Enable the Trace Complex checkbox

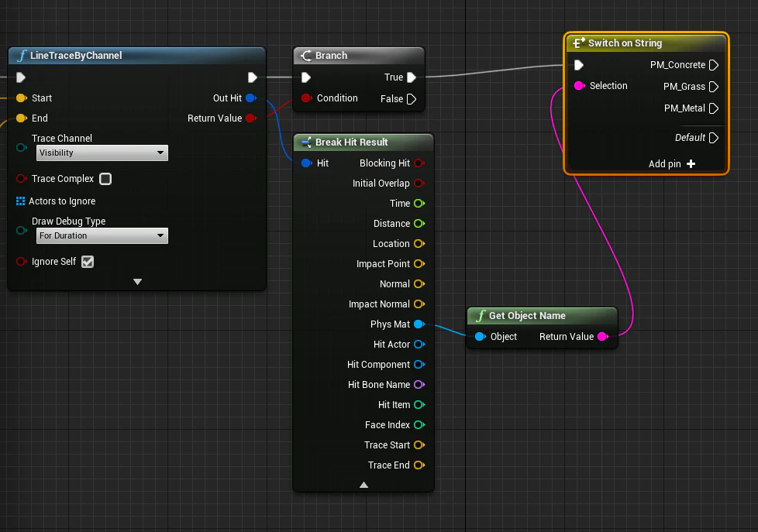(x=105, y=179)
